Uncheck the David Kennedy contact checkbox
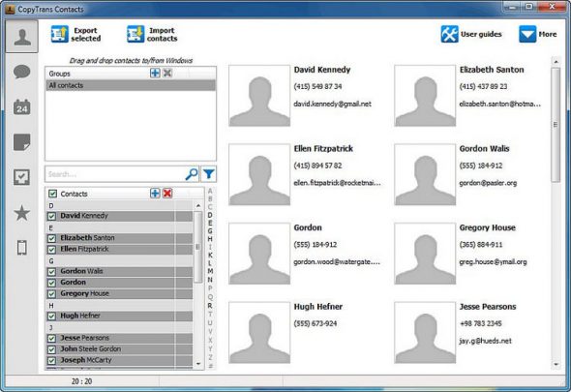571x392 pixels. [51, 216]
